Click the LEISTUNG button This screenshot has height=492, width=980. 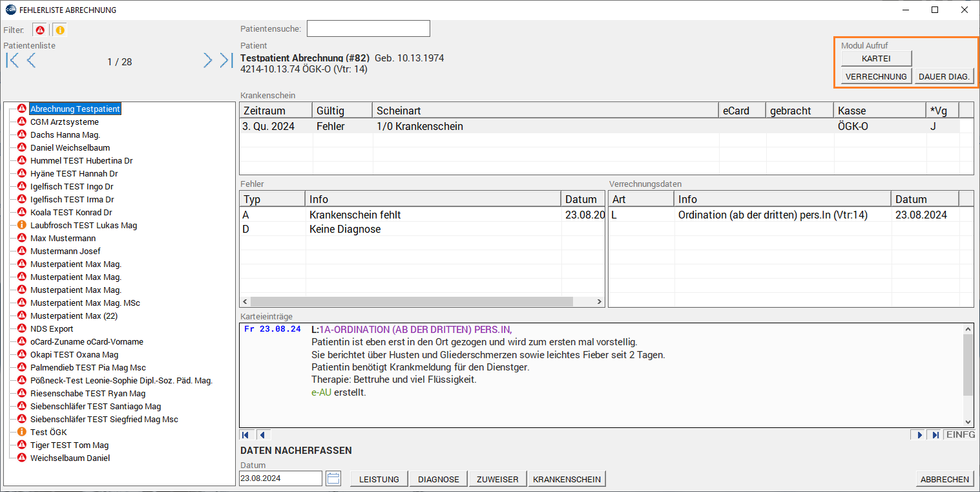(379, 479)
